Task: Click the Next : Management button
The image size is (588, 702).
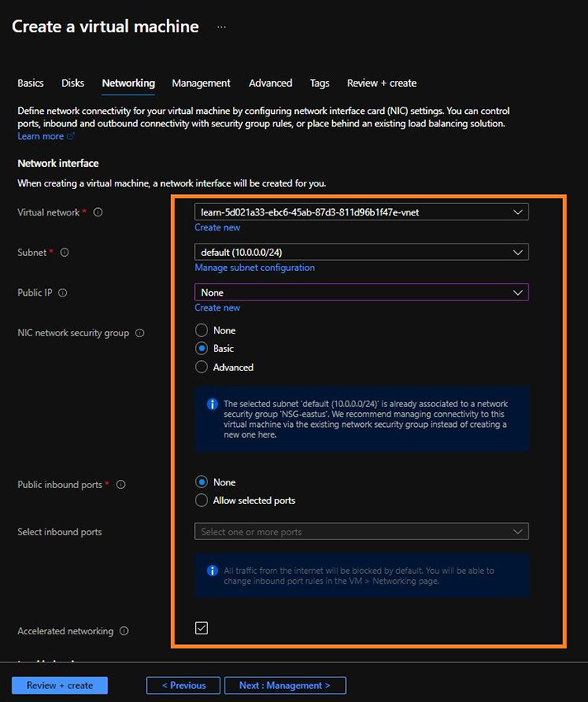Action: point(285,685)
